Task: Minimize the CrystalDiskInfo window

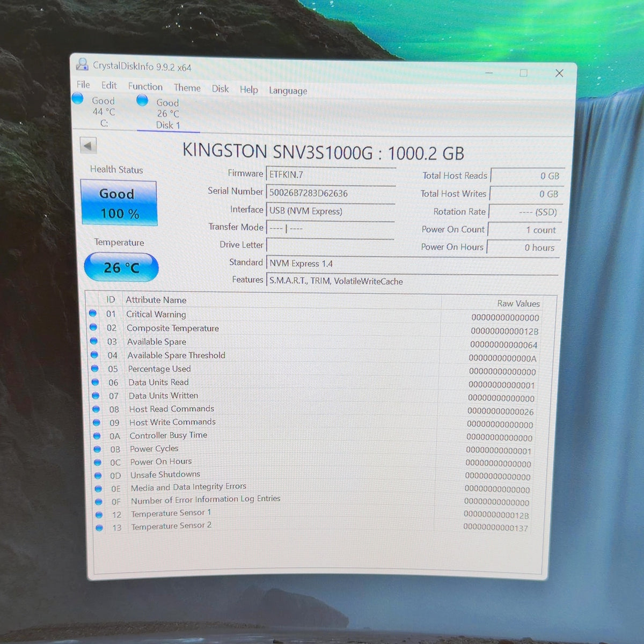Action: 489,72
